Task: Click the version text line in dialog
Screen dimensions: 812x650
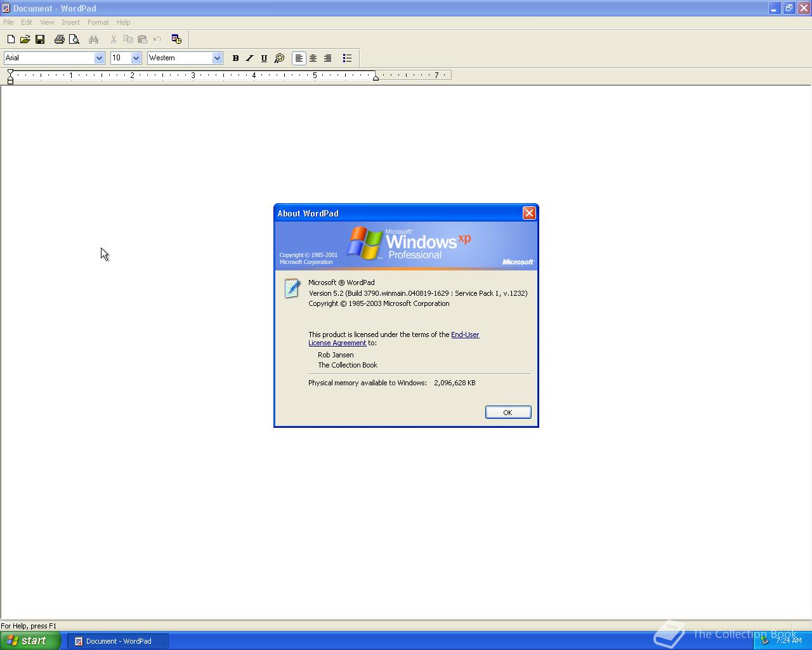Action: pyautogui.click(x=418, y=293)
